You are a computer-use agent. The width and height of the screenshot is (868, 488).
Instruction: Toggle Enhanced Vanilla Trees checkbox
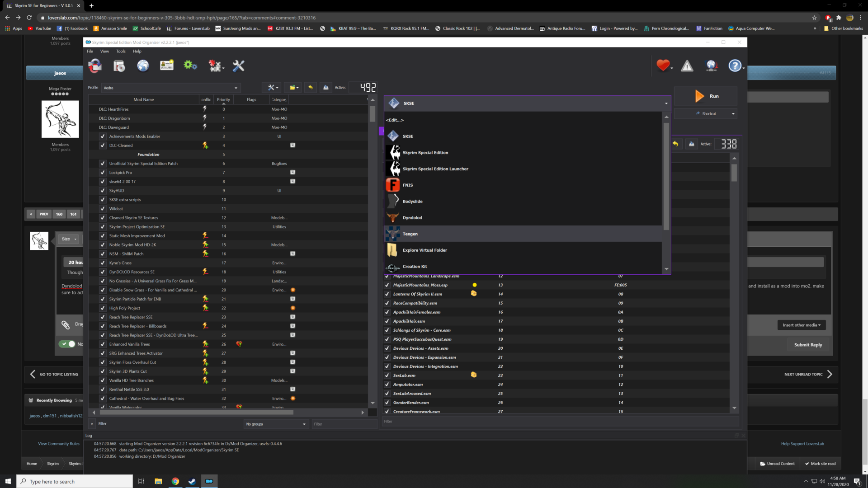tap(103, 344)
